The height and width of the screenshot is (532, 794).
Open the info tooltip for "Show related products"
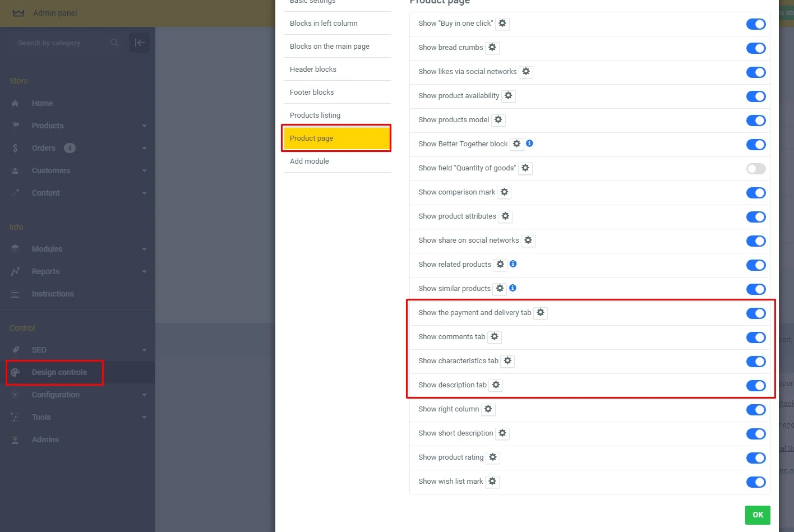point(513,263)
